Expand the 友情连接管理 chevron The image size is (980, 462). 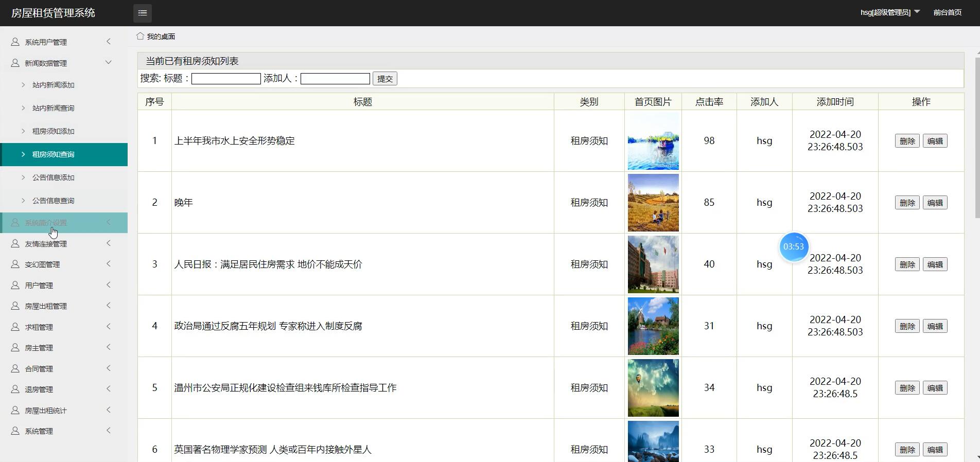(109, 243)
